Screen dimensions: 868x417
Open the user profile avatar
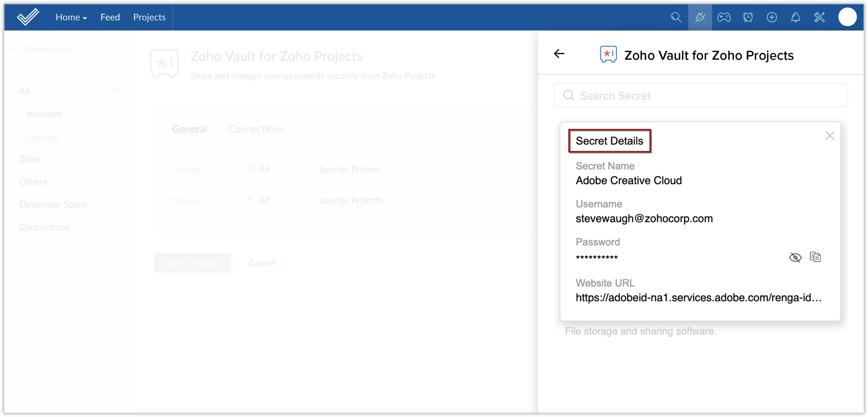pos(847,17)
